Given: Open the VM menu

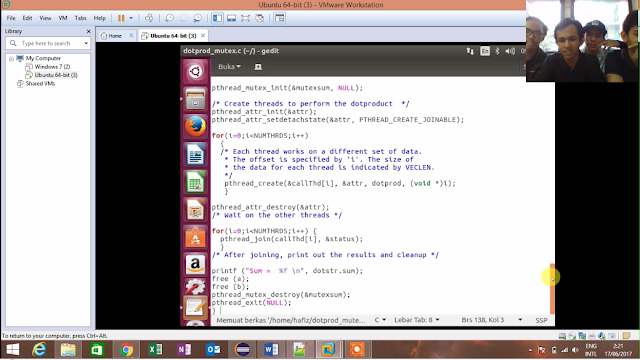Looking at the screenshot, I should tap(63, 18).
